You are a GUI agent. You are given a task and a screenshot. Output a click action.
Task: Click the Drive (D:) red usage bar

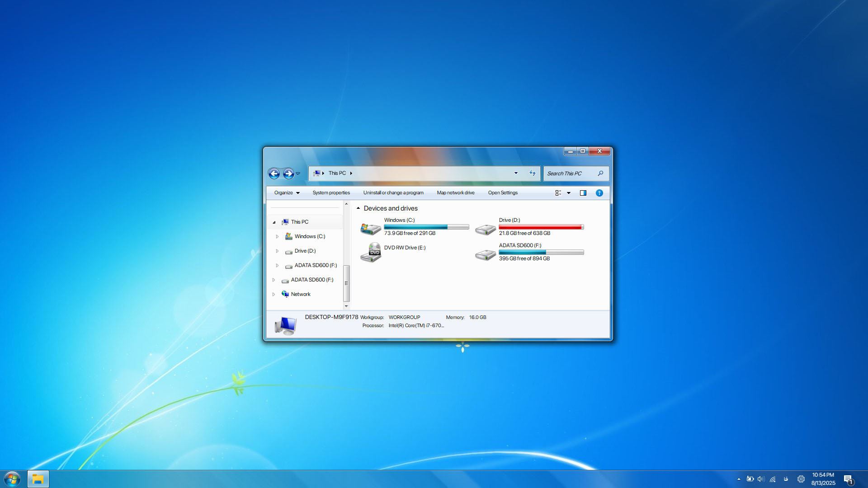coord(541,227)
